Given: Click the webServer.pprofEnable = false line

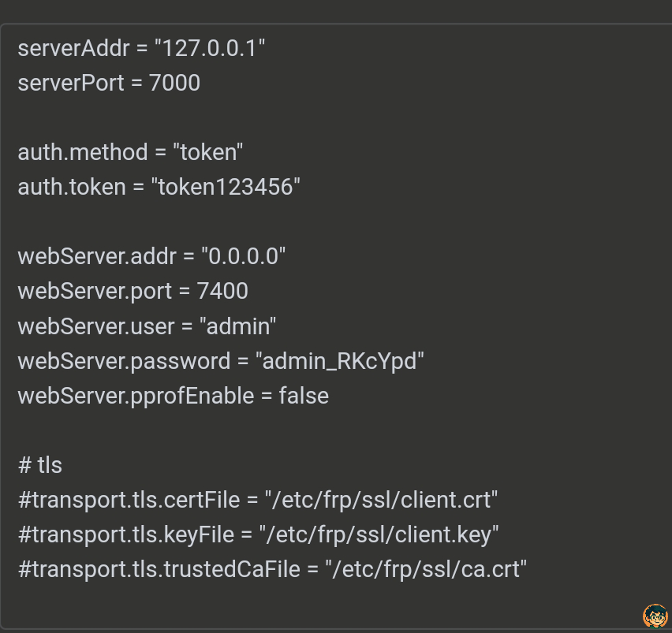Looking at the screenshot, I should tap(174, 396).
